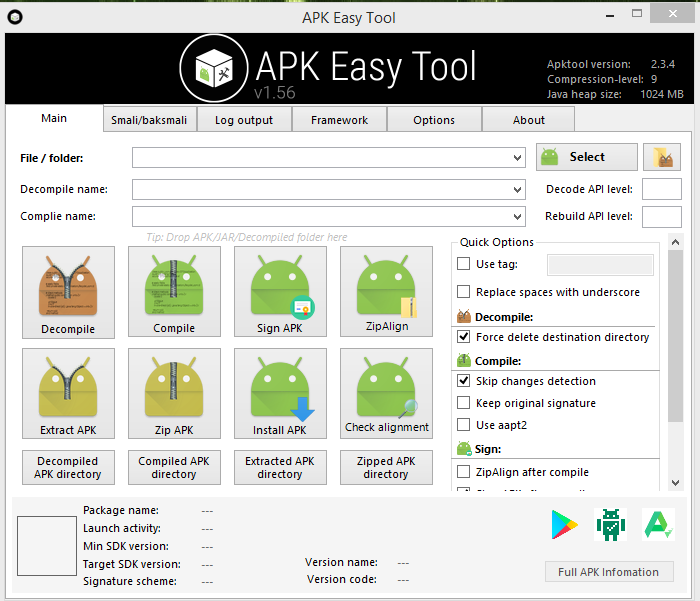The image size is (700, 601).
Task: Enable the Use aapt2 checkbox
Action: click(x=463, y=425)
